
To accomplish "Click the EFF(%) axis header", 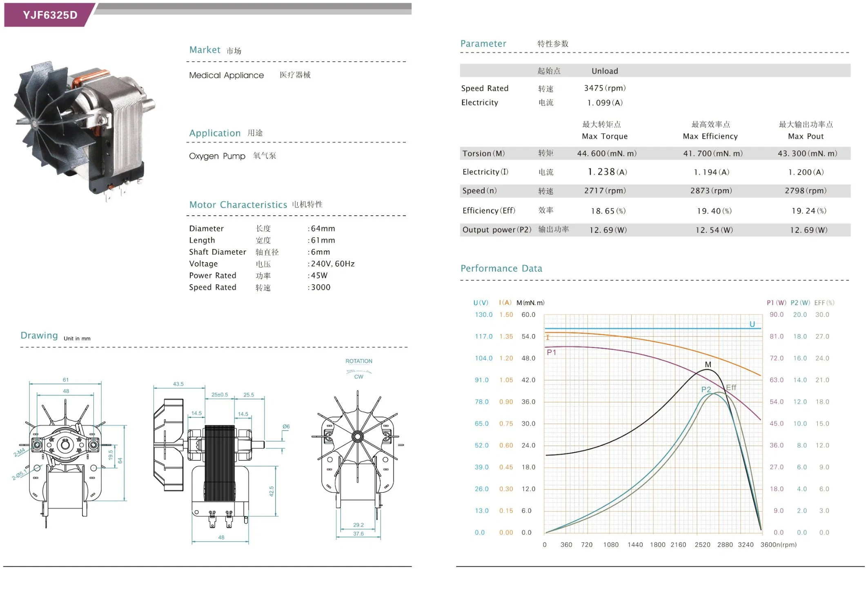I will (x=824, y=303).
